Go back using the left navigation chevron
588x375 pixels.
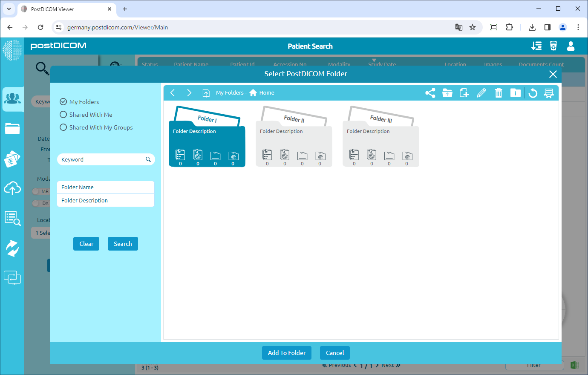pyautogui.click(x=172, y=92)
